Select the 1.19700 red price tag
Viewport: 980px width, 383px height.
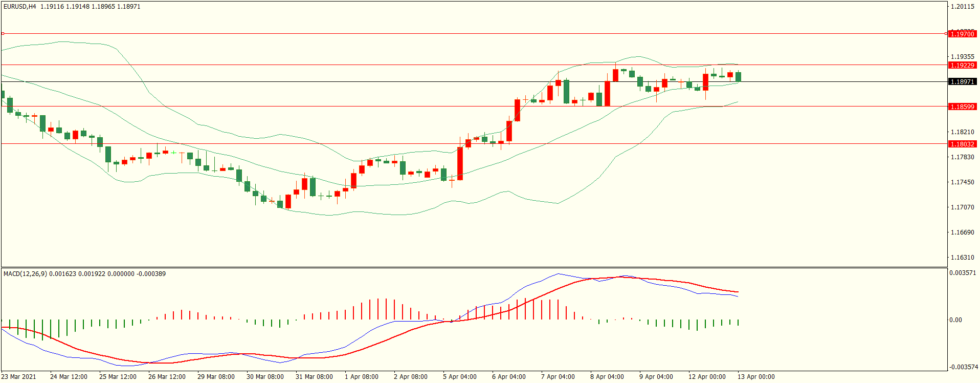tap(962, 34)
